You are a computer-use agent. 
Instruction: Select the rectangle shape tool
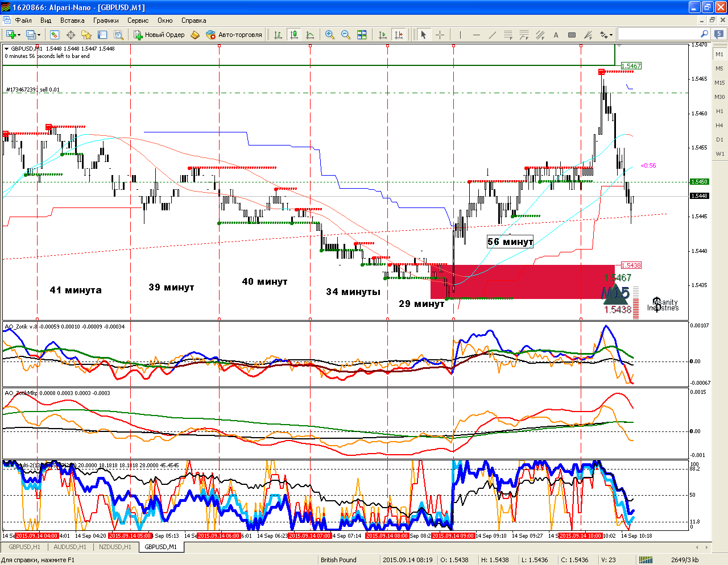(x=572, y=35)
